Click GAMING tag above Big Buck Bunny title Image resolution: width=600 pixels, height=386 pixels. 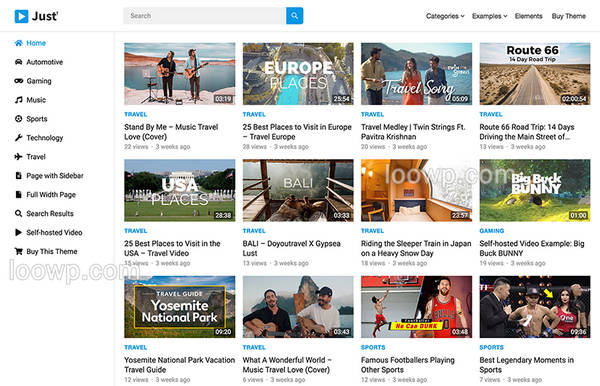491,231
